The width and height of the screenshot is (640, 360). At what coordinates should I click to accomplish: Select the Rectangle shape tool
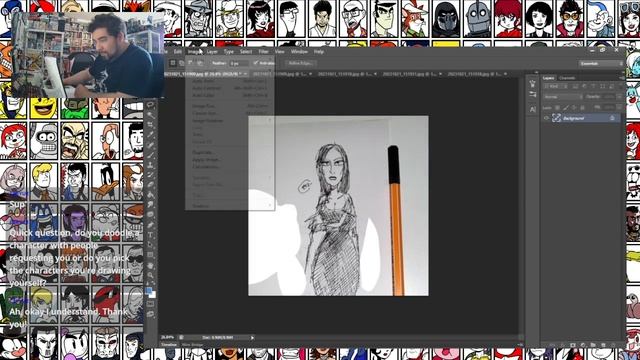point(150,255)
